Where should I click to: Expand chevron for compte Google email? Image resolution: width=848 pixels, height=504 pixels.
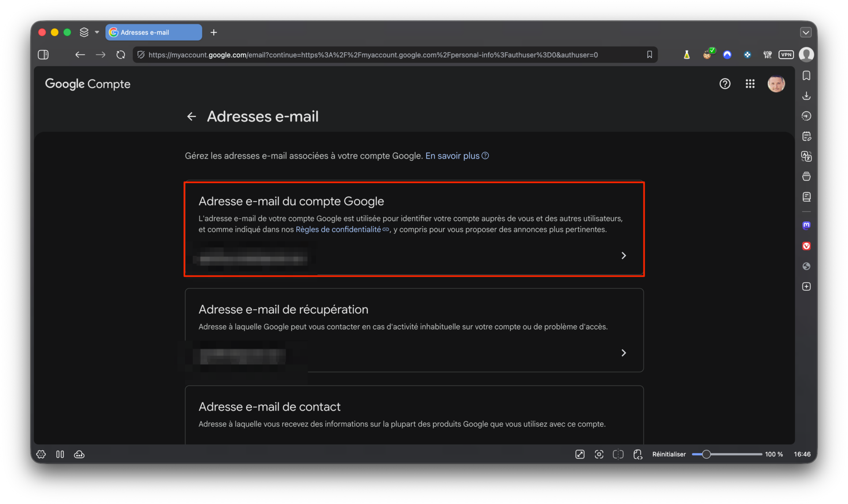pos(624,256)
